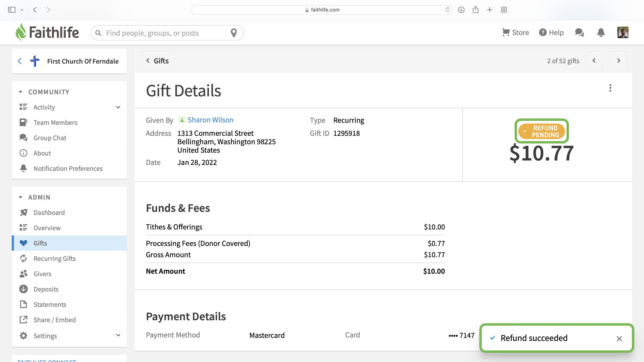This screenshot has width=644, height=362.
Task: Collapse the Admin section
Action: pyautogui.click(x=21, y=197)
